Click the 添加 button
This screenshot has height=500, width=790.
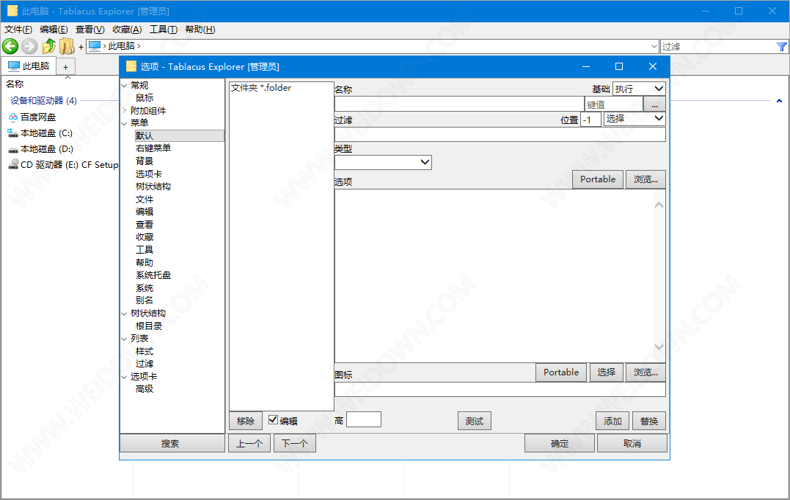pyautogui.click(x=612, y=421)
